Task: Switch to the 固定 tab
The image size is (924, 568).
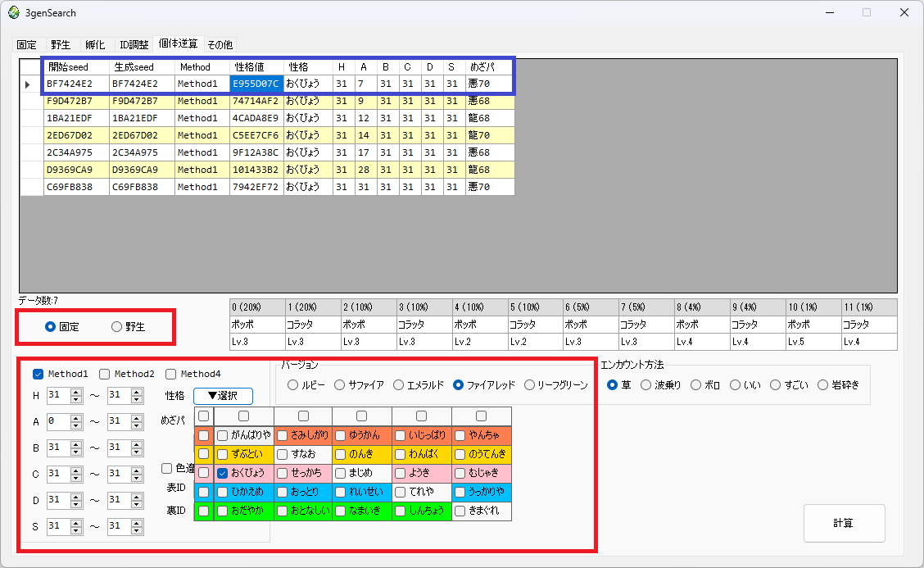Action: [26, 45]
